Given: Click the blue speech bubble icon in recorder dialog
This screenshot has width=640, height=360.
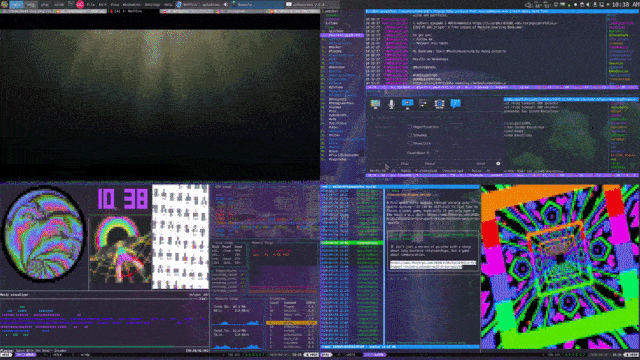Looking at the screenshot, I should click(455, 104).
